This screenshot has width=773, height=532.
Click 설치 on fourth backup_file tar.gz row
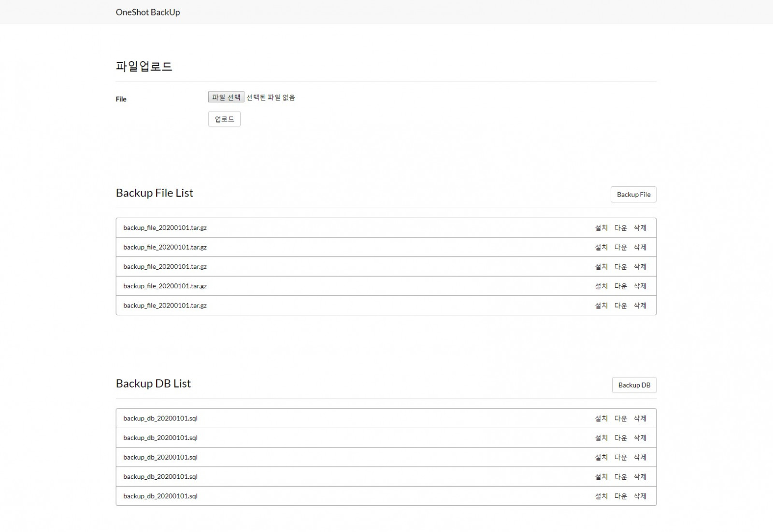pos(601,286)
